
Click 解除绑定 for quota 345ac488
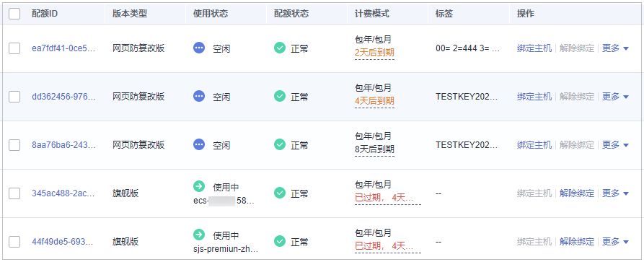(x=577, y=193)
